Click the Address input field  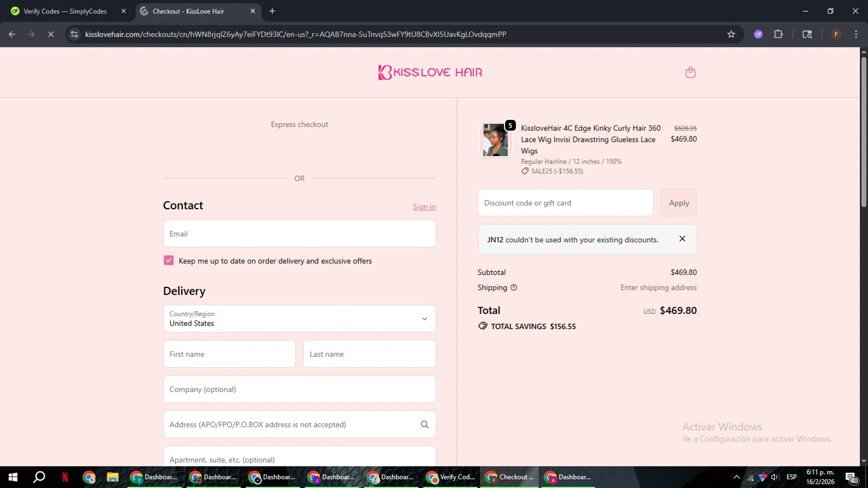tap(299, 424)
